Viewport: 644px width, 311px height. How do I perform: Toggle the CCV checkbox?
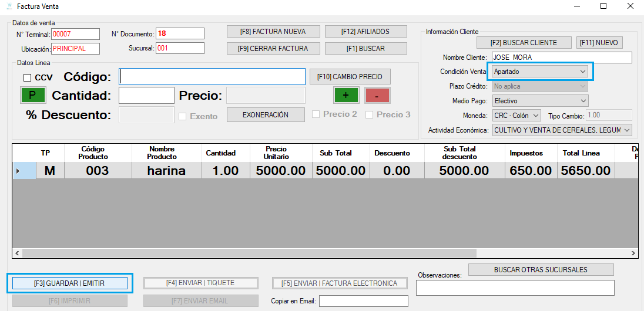[28, 77]
